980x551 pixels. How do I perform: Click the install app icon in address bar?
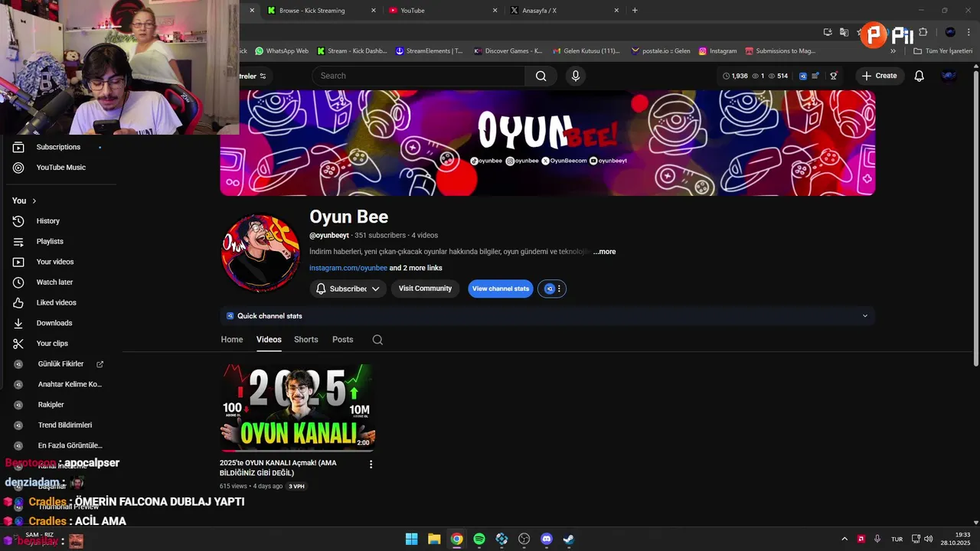pos(828,32)
